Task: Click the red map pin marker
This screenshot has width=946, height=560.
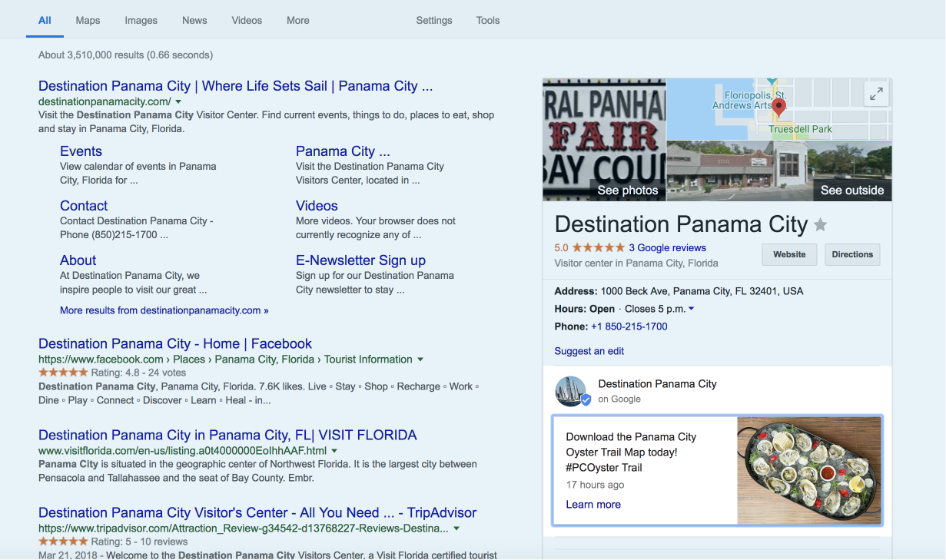Action: (x=778, y=108)
